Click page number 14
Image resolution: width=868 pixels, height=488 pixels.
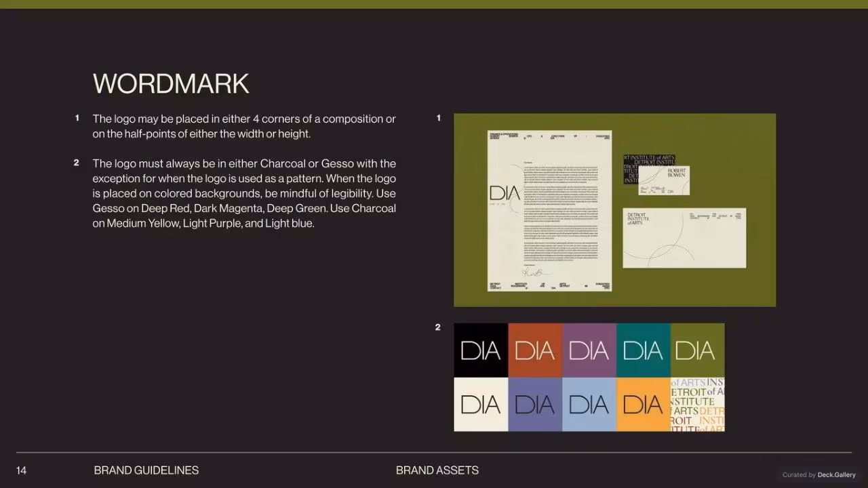[21, 470]
